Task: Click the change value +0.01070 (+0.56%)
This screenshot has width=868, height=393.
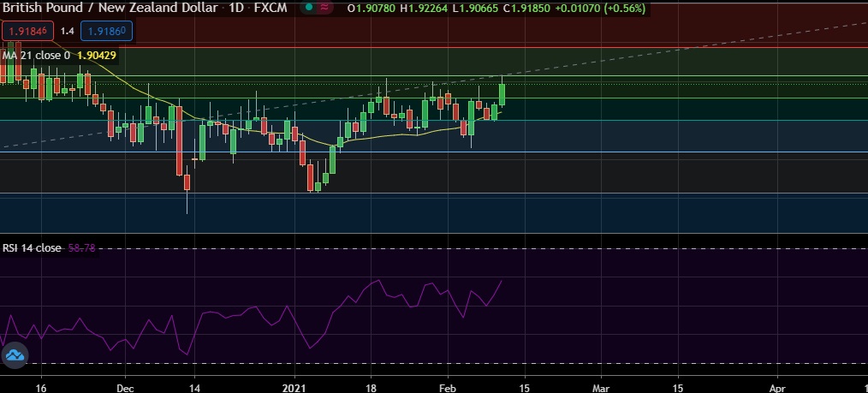Action: [600, 9]
